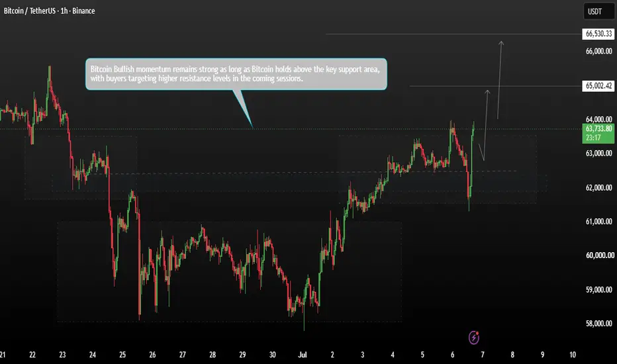Click the Jul label on time axis
617x364 pixels.
tap(302, 355)
